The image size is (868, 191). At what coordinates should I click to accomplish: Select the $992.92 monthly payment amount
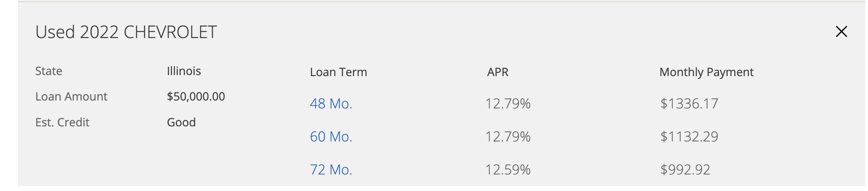(685, 170)
